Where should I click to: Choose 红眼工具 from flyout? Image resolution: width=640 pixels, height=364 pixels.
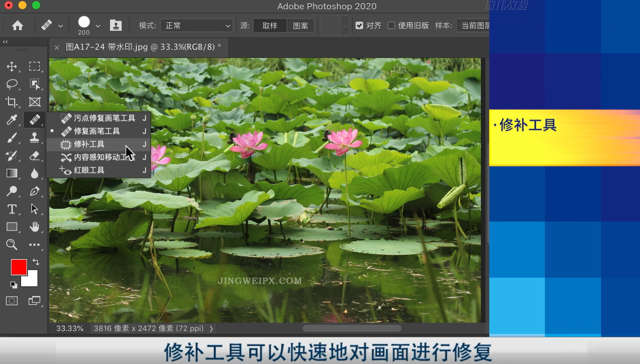(x=99, y=170)
